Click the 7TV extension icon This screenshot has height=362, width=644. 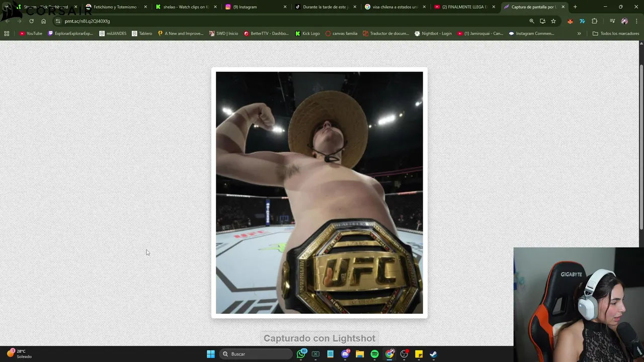[582, 21]
